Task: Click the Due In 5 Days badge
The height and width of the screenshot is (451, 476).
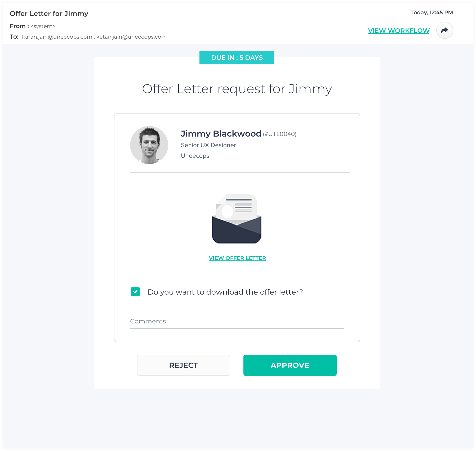Action: 237,57
